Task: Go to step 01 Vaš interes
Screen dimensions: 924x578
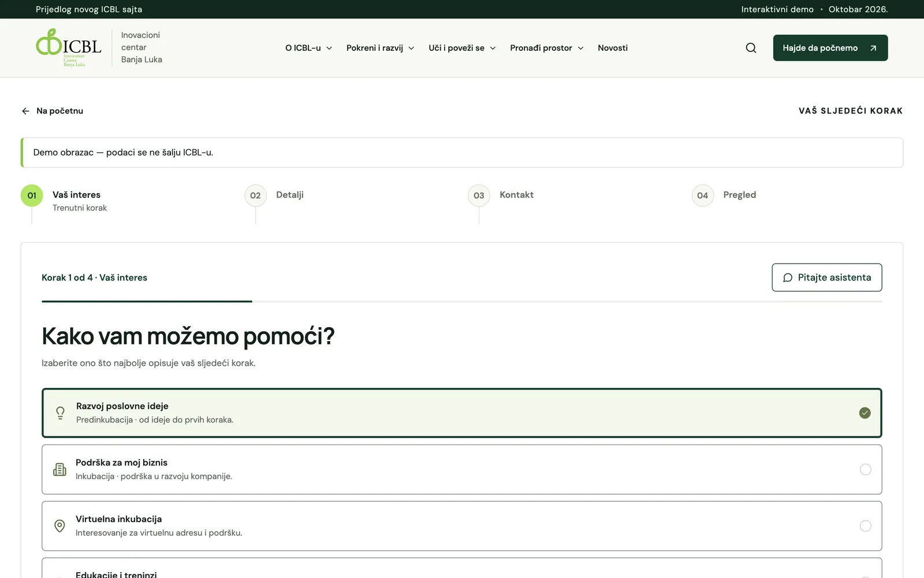Action: [65, 201]
